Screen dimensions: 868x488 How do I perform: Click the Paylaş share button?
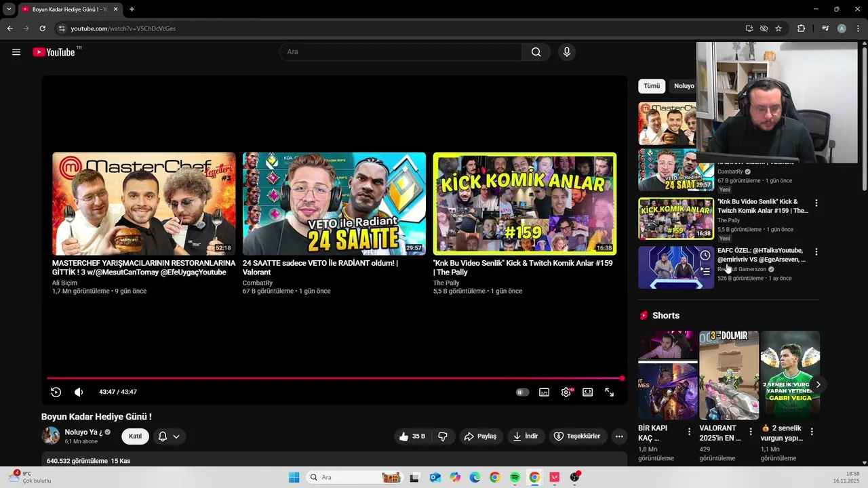(x=479, y=436)
